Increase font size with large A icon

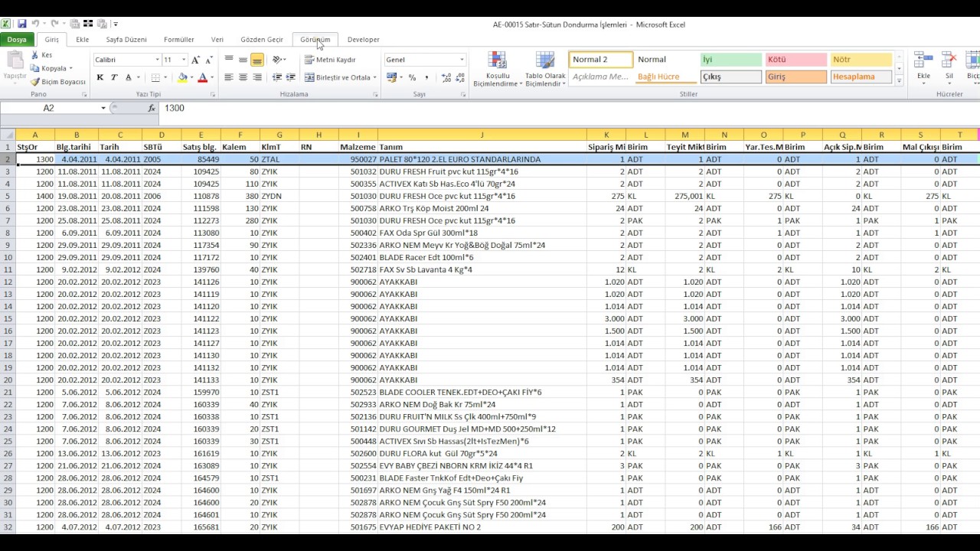[x=195, y=60]
